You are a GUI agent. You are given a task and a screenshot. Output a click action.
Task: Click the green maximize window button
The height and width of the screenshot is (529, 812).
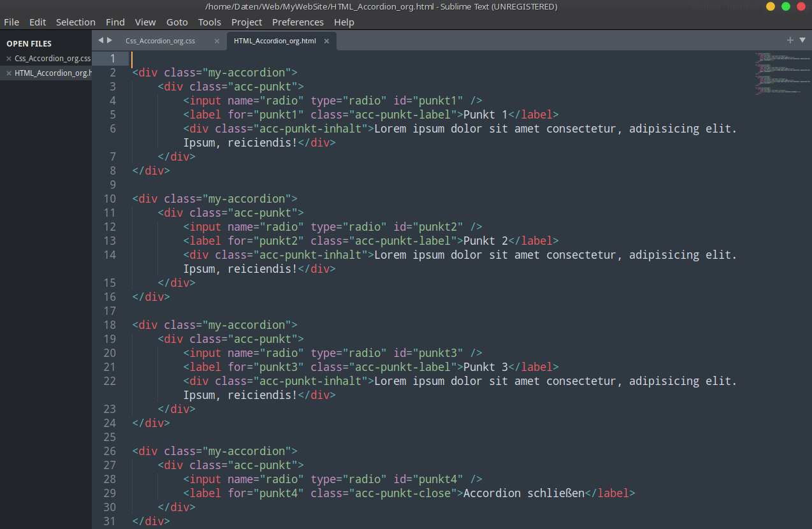tap(786, 7)
